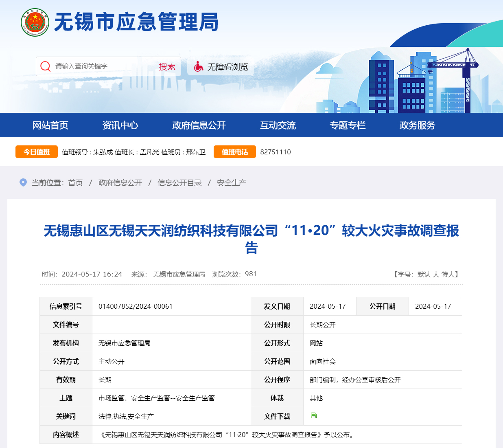This screenshot has width=503, height=448.
Task: Click the 信息公开目录 breadcrumb link
Action: click(180, 183)
